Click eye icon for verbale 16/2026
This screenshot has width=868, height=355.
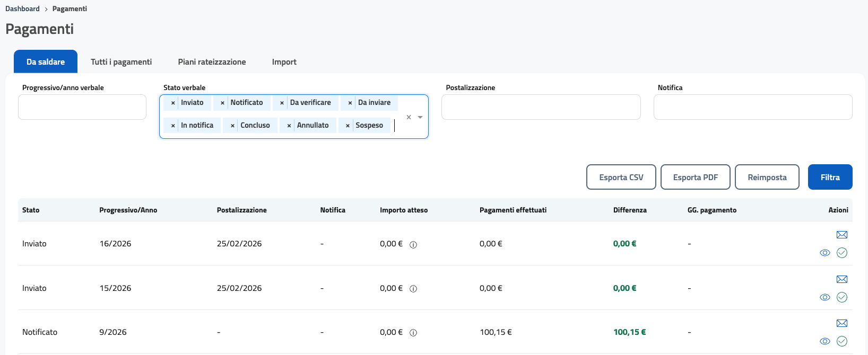[x=824, y=253]
